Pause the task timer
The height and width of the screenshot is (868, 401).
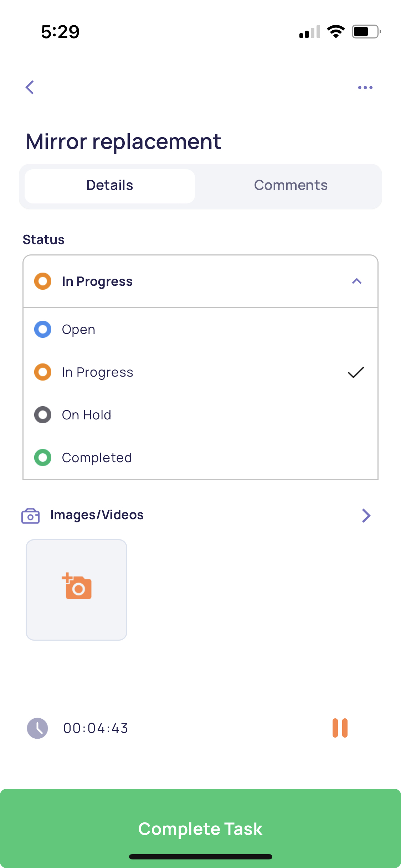(x=340, y=728)
